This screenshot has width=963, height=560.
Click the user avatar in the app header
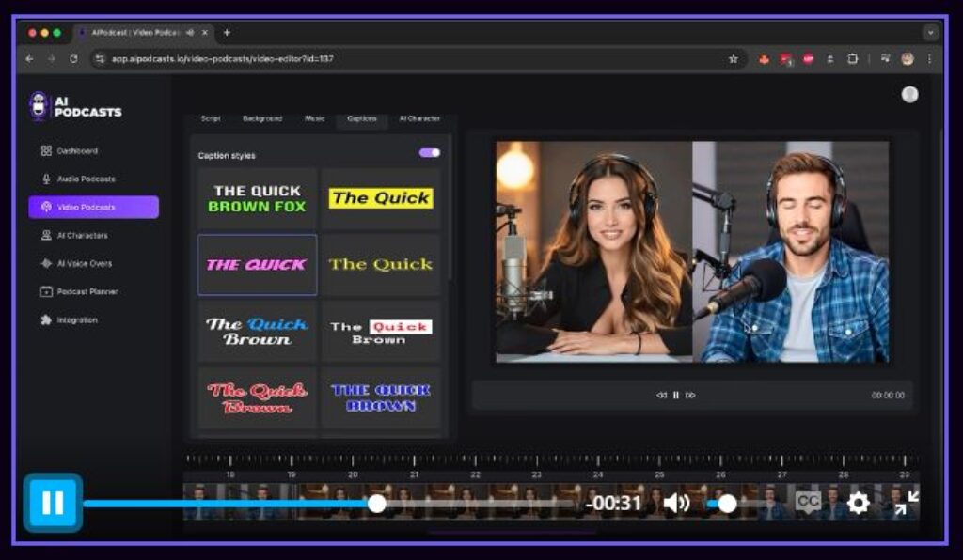point(909,95)
